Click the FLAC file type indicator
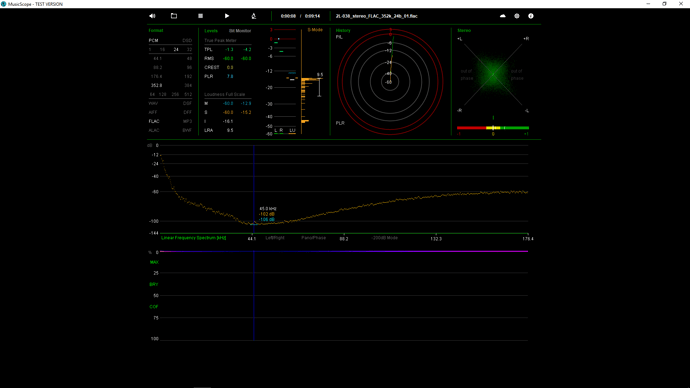This screenshot has height=388, width=690. (154, 121)
